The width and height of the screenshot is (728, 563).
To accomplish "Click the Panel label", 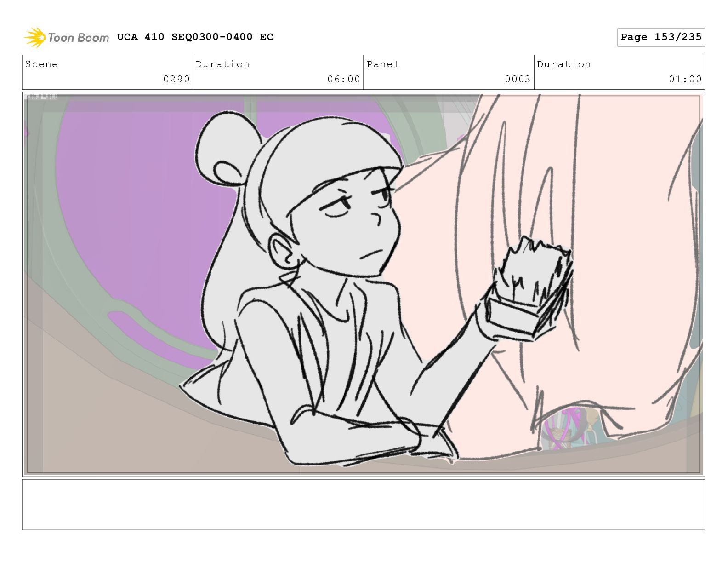I will coord(383,64).
